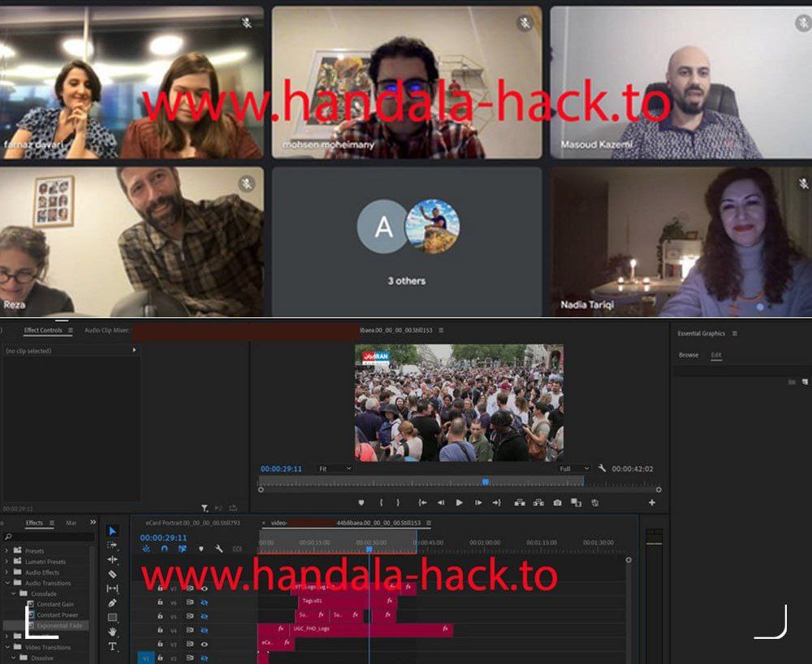
Task: Switch to eCard Portrait sequence tab
Action: (x=192, y=523)
